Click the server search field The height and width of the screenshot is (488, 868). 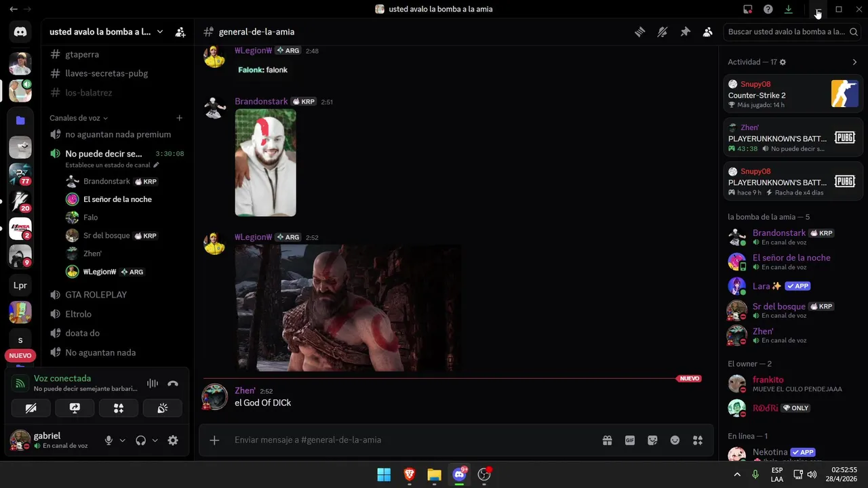[x=791, y=32]
